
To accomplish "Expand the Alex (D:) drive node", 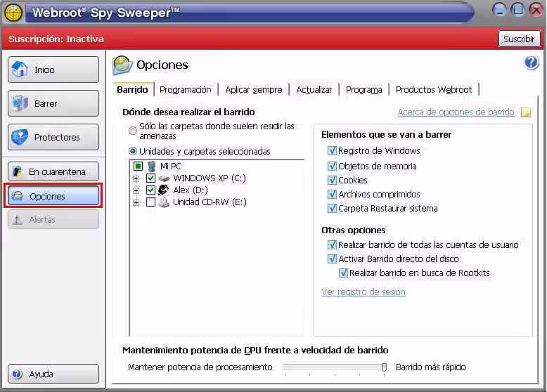I will coord(136,190).
